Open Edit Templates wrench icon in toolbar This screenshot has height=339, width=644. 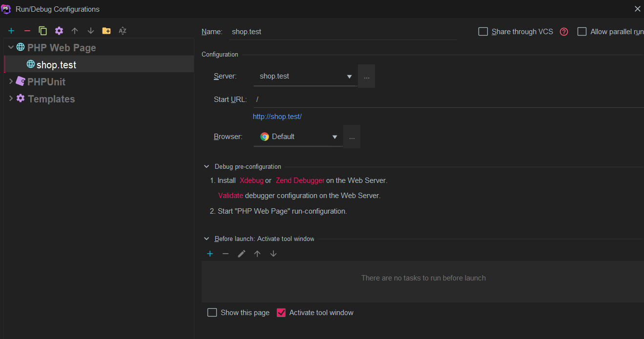tap(59, 31)
